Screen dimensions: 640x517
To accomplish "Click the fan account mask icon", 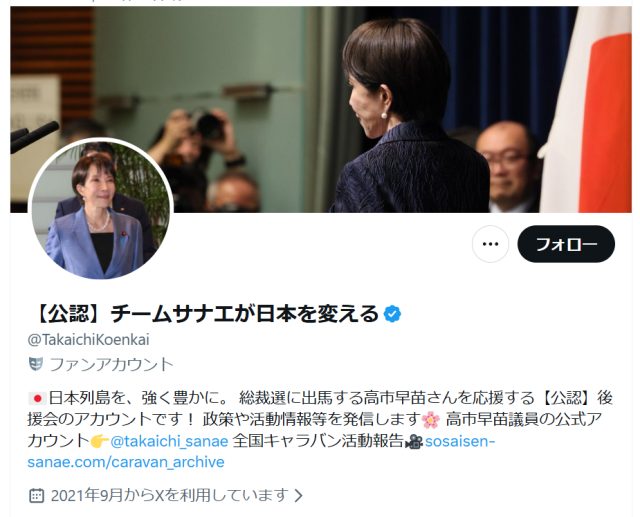I will pos(36,364).
